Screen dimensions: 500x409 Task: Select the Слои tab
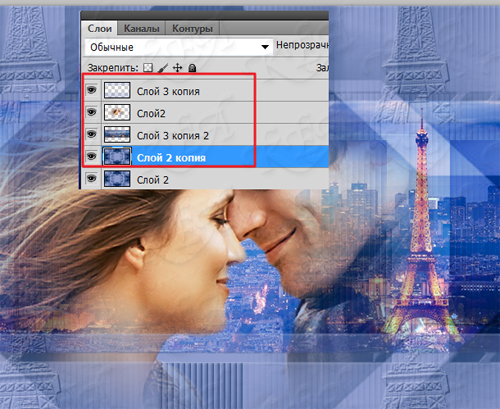99,29
